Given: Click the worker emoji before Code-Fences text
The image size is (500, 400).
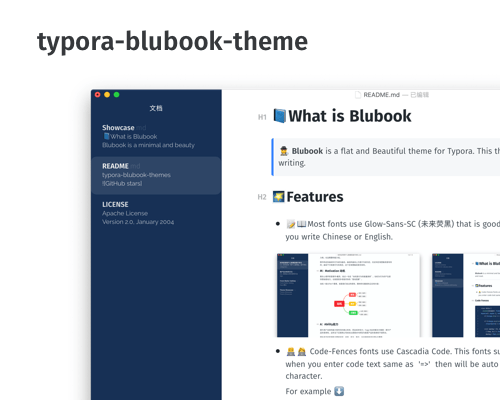Looking at the screenshot, I should (291, 351).
